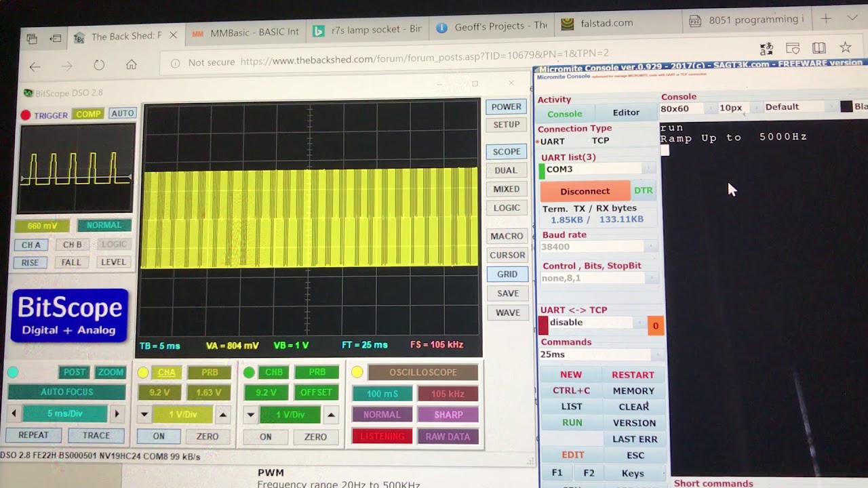The image size is (868, 488).
Task: Click the RESTART command button
Action: [x=633, y=375]
